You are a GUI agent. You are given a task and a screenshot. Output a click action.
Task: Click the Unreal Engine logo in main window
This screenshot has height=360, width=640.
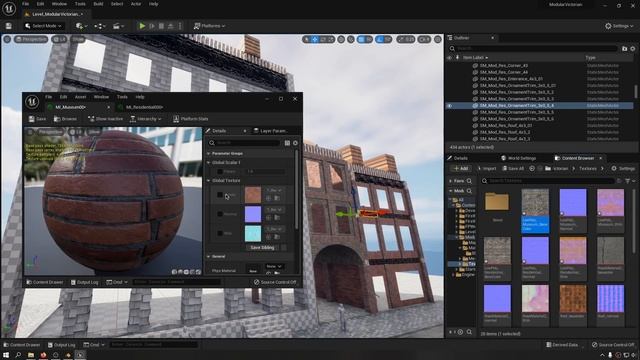point(9,8)
